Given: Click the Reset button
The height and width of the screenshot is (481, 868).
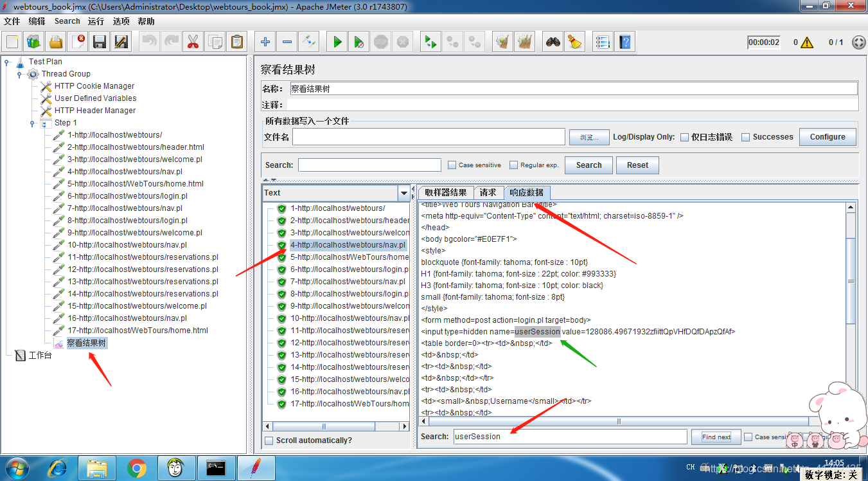Looking at the screenshot, I should point(637,165).
